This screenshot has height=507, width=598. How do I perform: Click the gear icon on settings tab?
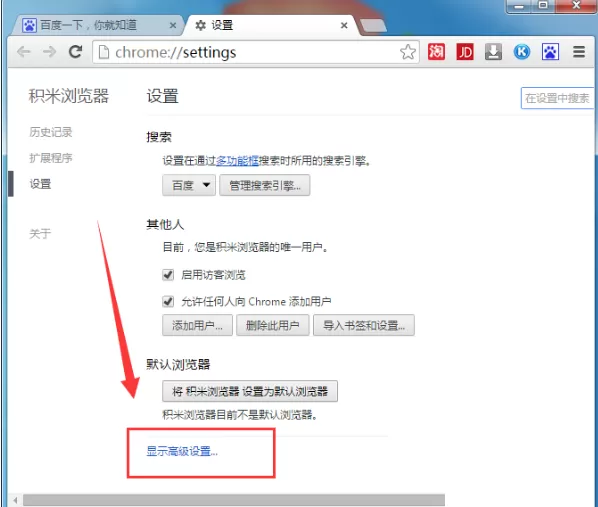coord(201,26)
